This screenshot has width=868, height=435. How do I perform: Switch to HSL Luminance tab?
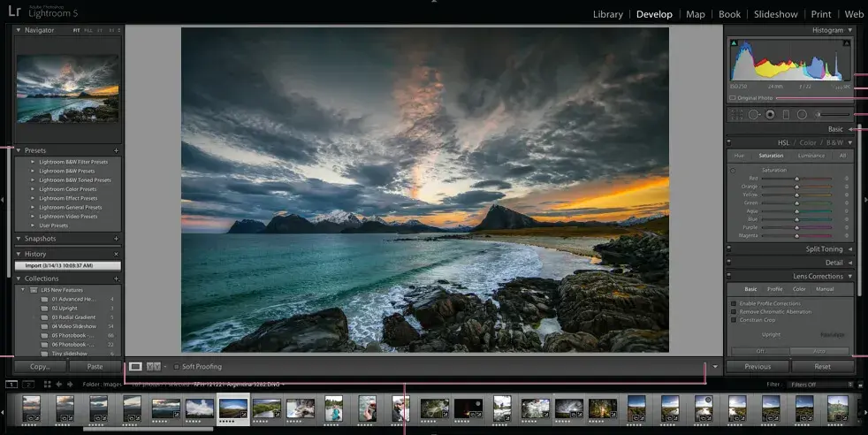[811, 156]
